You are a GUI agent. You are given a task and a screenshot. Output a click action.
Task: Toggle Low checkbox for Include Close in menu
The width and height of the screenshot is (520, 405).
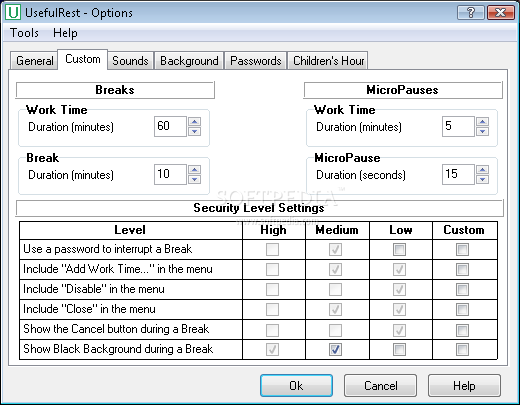coord(399,309)
